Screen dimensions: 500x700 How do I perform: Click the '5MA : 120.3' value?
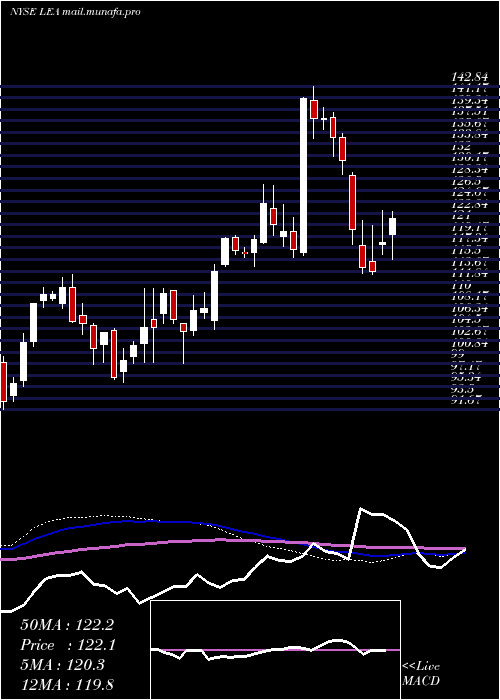(x=62, y=665)
